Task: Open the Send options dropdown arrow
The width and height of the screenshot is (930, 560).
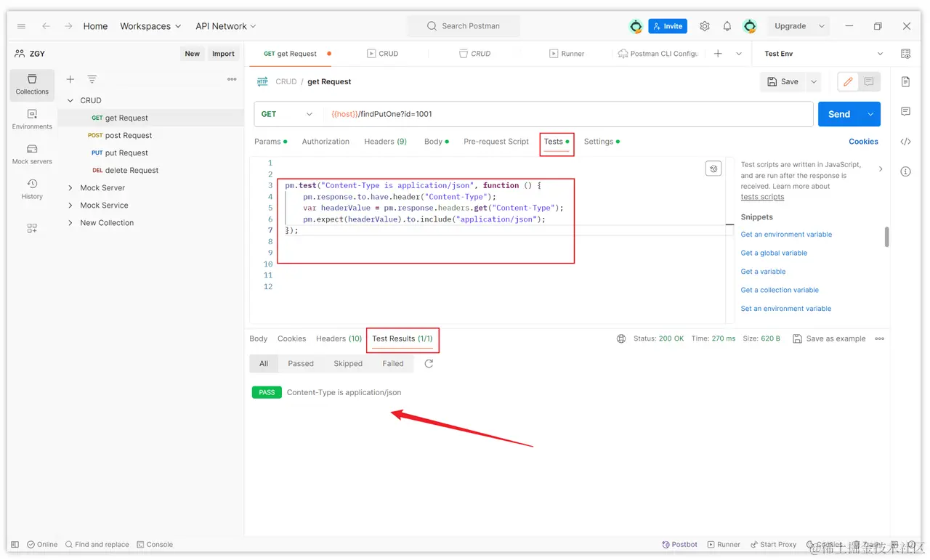Action: (870, 114)
